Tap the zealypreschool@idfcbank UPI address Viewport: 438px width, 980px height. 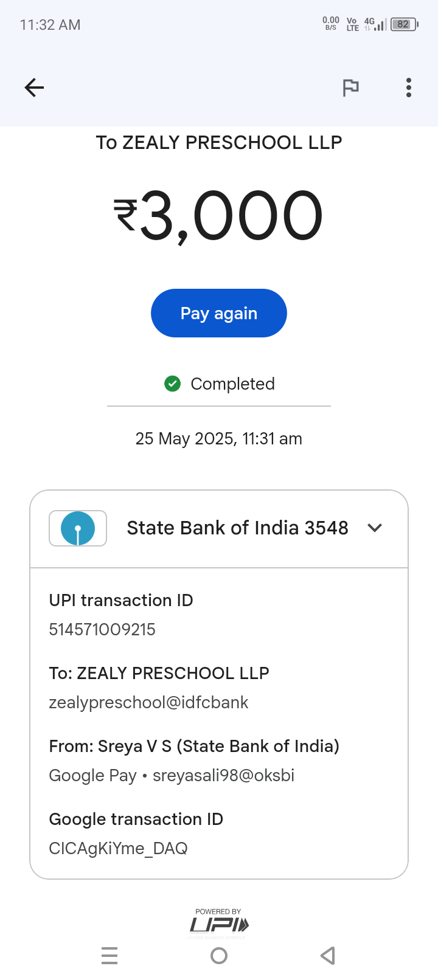[x=148, y=702]
